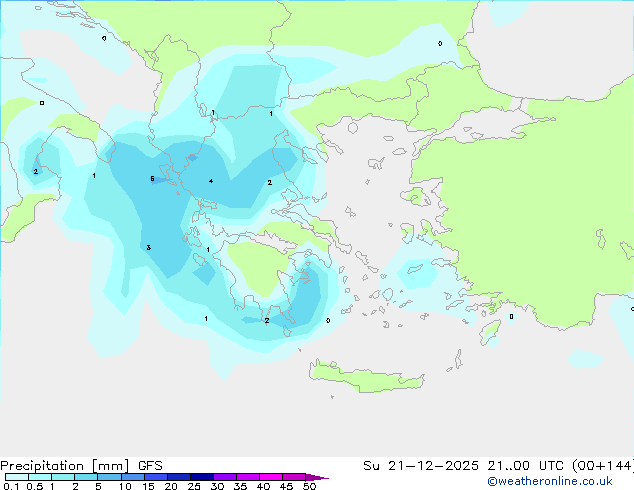Pick the 25–30 mm navy legend swatch
The height and width of the screenshot is (490, 634).
pos(202,477)
